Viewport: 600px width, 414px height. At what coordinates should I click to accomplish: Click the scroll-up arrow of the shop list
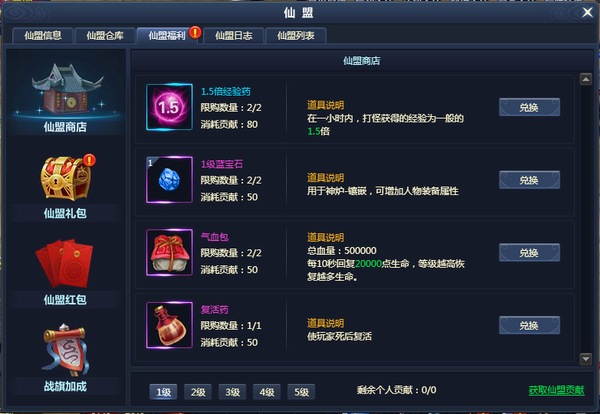(586, 79)
